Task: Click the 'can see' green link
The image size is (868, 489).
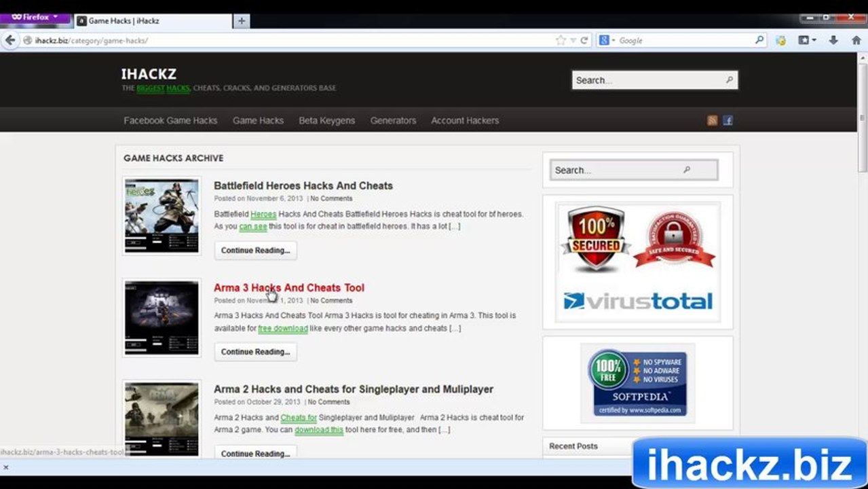Action: [253, 227]
